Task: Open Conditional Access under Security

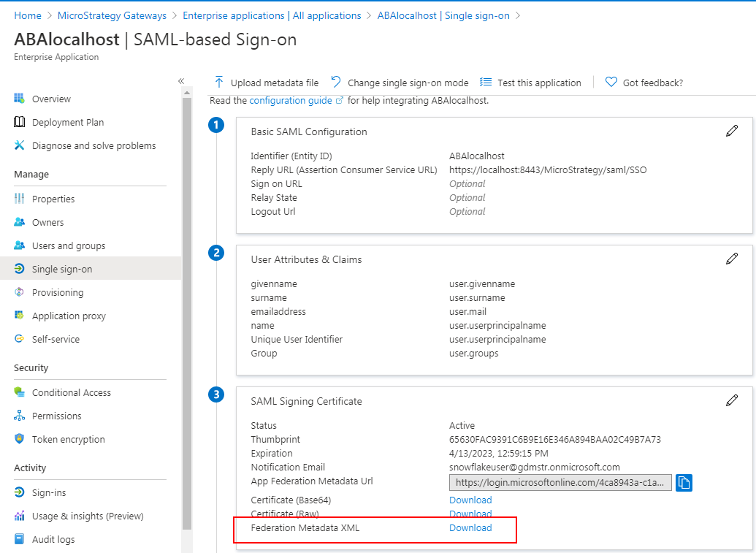Action: (x=71, y=392)
